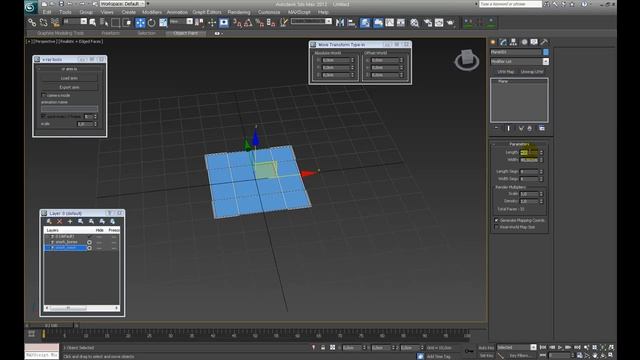Open the Render Setup icon

[428, 23]
